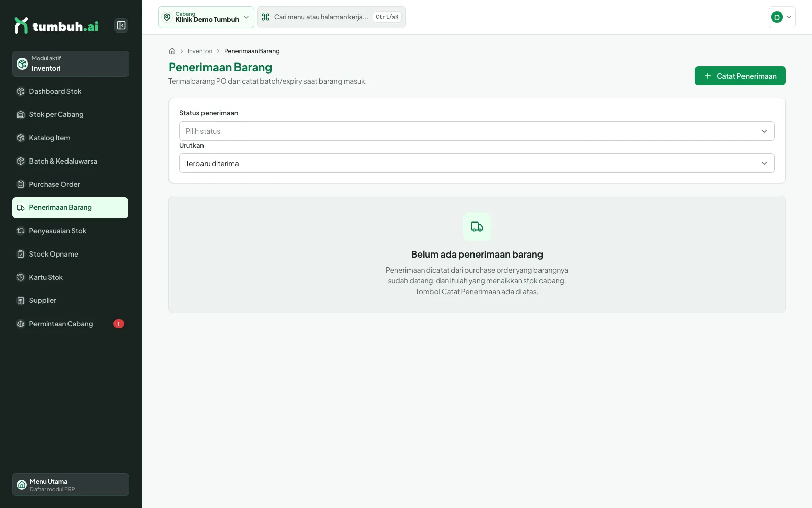Click the Ctrl/⌘K shortcut hint
This screenshot has height=508, width=812.
387,17
